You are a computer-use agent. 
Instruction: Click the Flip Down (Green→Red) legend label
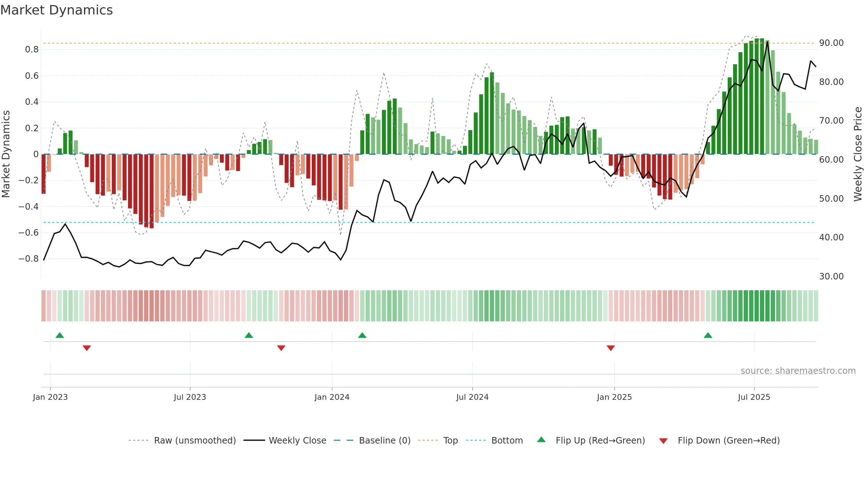pos(729,440)
